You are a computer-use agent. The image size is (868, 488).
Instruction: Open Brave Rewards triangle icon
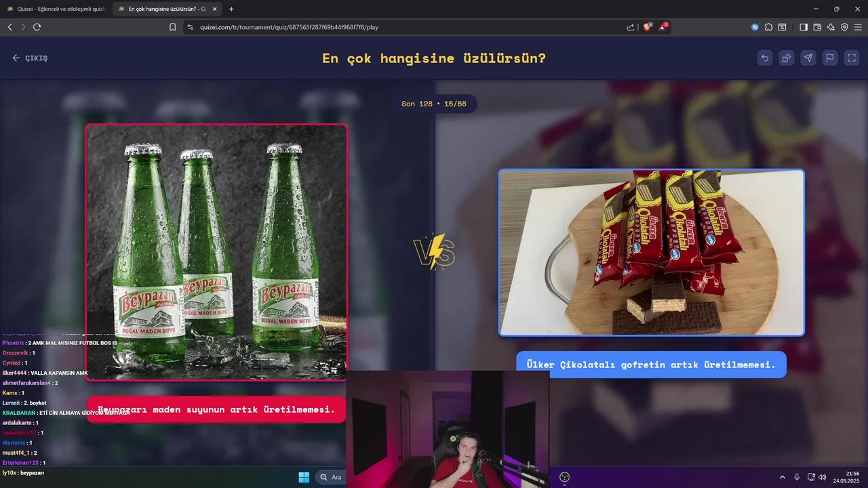(663, 27)
